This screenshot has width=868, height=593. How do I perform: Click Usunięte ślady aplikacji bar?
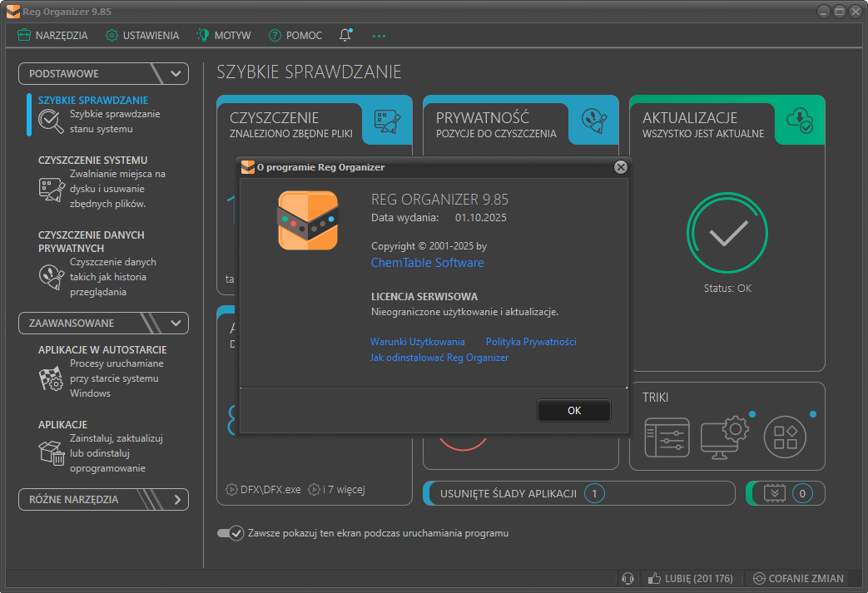pyautogui.click(x=579, y=493)
